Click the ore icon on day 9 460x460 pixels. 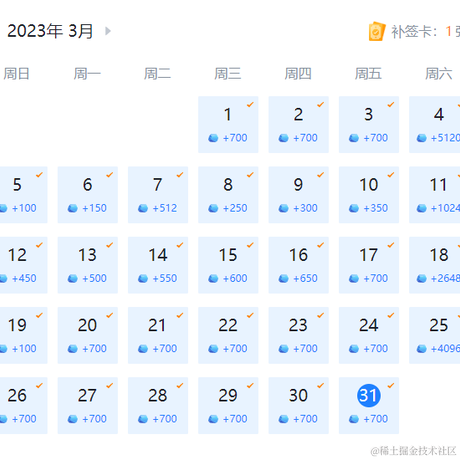[284, 208]
